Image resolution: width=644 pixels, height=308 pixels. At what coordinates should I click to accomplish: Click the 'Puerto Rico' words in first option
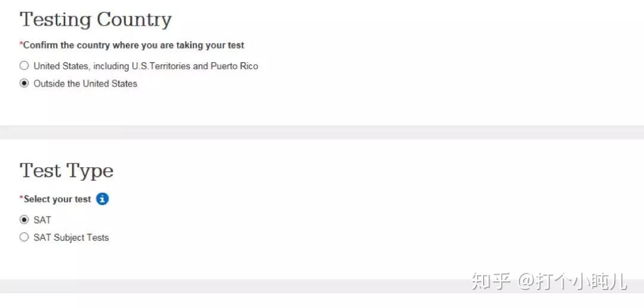tap(234, 66)
